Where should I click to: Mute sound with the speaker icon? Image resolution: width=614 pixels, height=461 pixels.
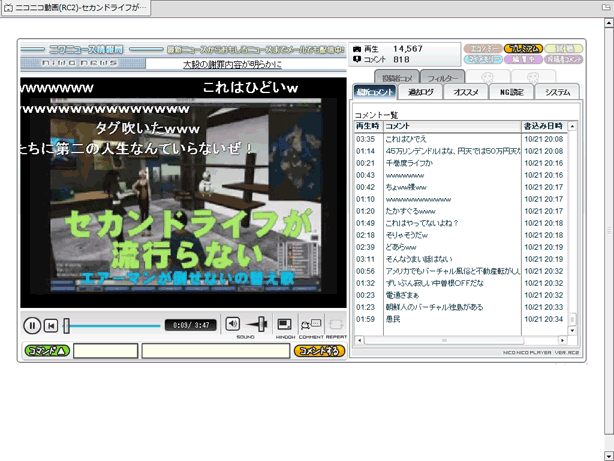[x=232, y=324]
